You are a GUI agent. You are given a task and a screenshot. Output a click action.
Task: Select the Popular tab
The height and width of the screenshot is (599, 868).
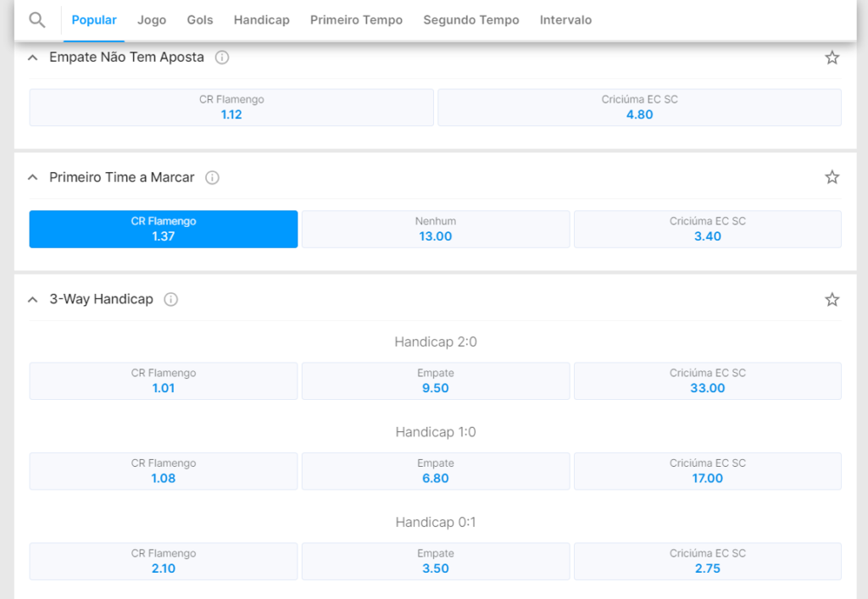(x=94, y=20)
